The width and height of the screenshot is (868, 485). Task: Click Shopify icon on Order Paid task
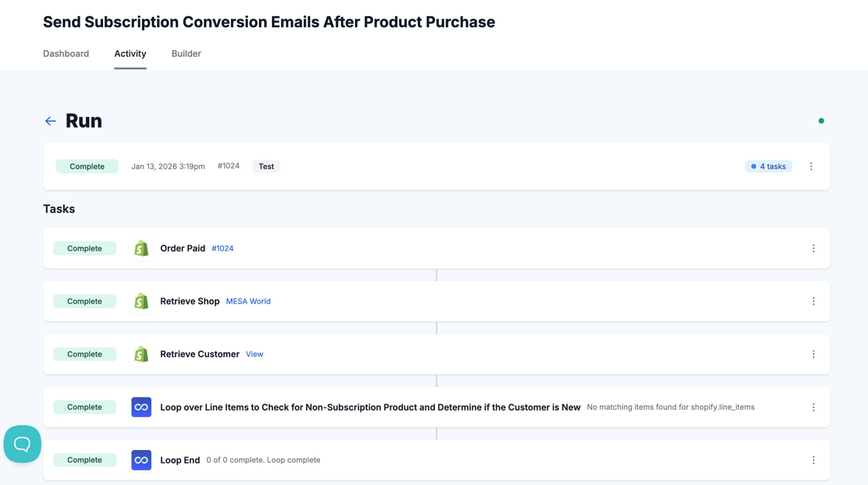coord(141,249)
